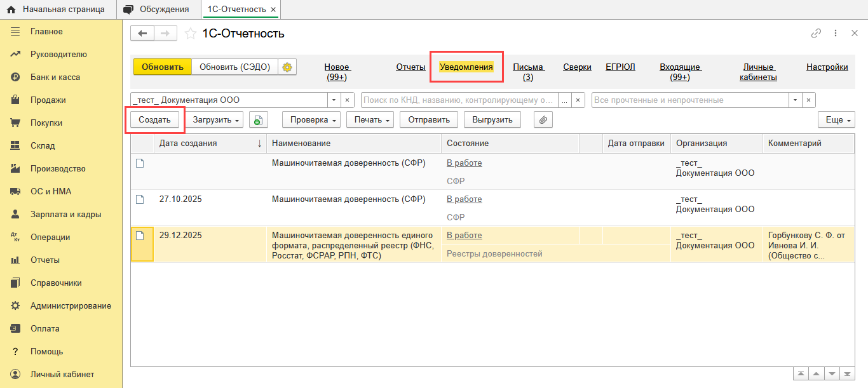Click the gear icon next to Обновить (СЭДО)
This screenshot has height=388, width=868.
pyautogui.click(x=287, y=67)
